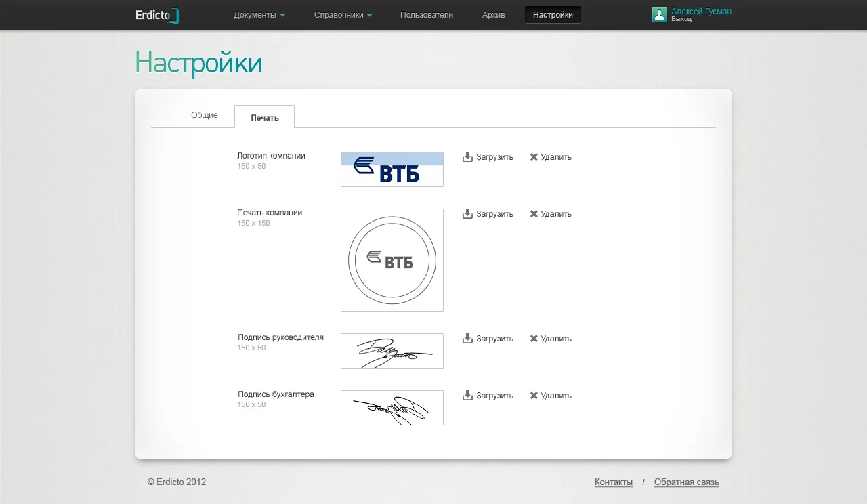Click the 150 x 150 size hint
This screenshot has height=504, width=867.
(x=253, y=223)
